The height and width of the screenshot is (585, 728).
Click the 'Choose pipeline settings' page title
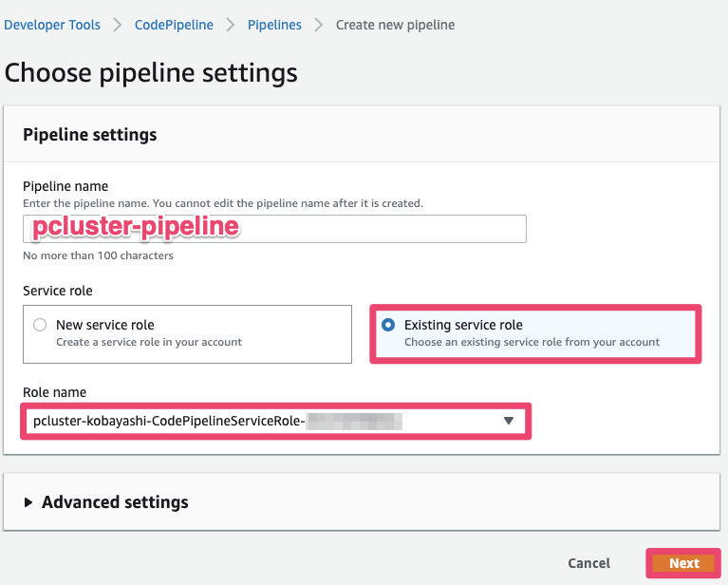(x=151, y=72)
